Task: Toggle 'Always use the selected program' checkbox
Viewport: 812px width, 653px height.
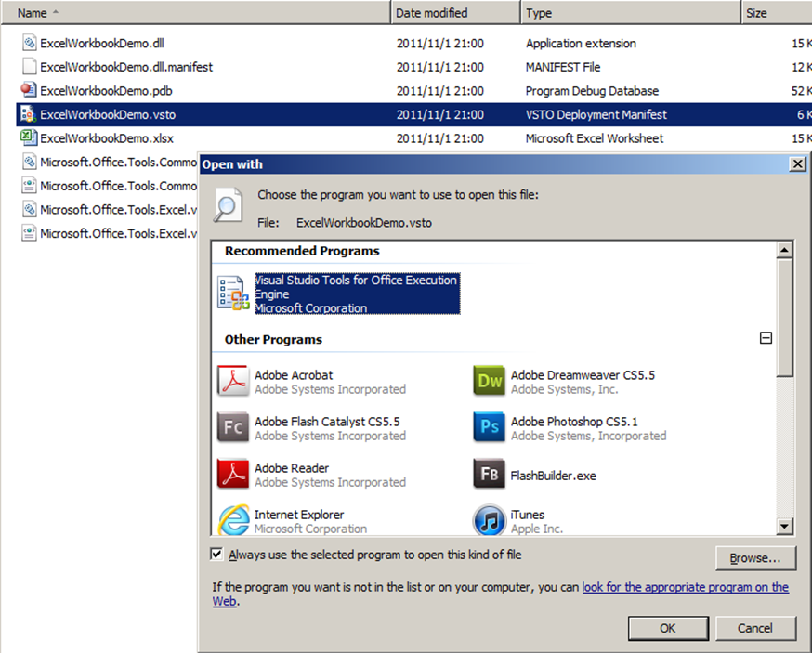Action: tap(216, 555)
